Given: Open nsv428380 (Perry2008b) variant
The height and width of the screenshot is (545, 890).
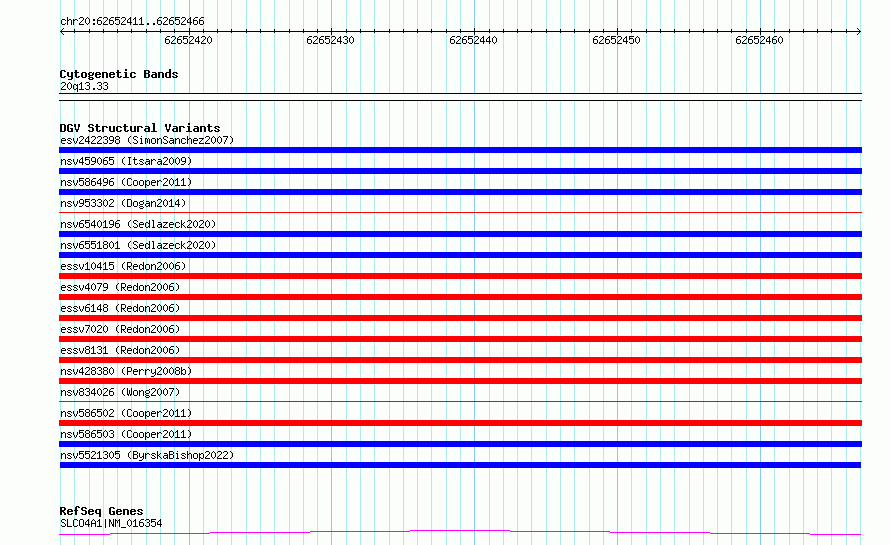Looking at the screenshot, I should [x=126, y=371].
